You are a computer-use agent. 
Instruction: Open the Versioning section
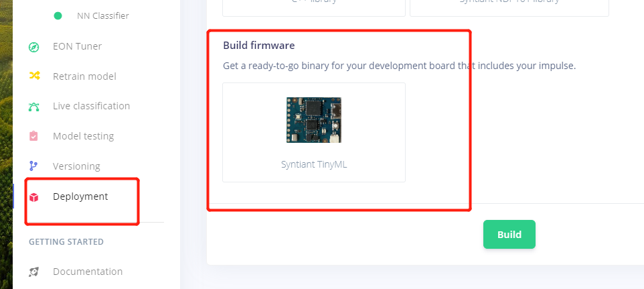(x=76, y=166)
